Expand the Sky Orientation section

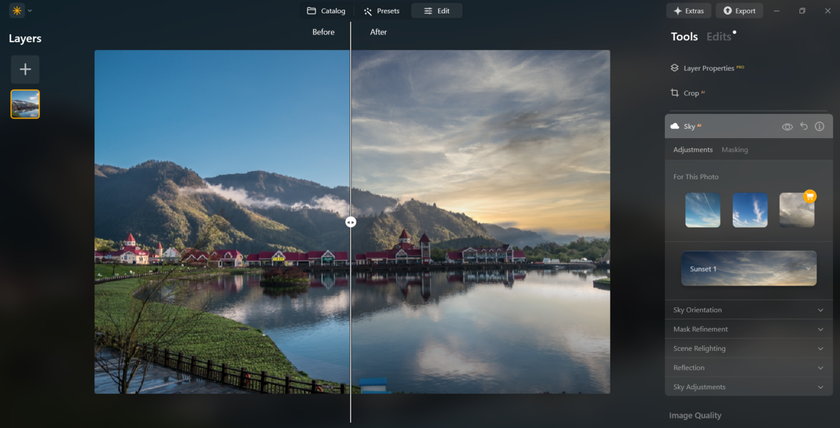(x=748, y=310)
